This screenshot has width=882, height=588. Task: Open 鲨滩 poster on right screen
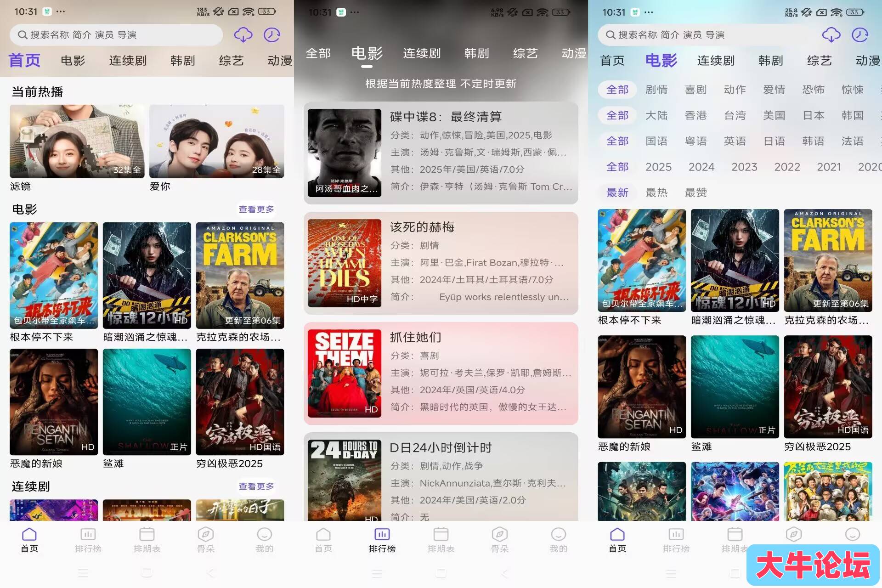735,387
